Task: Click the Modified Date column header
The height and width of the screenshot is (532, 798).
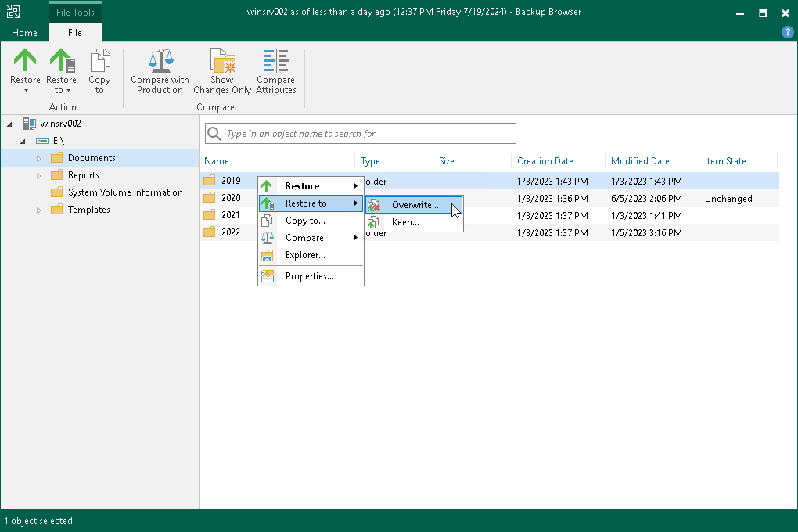Action: tap(639, 160)
